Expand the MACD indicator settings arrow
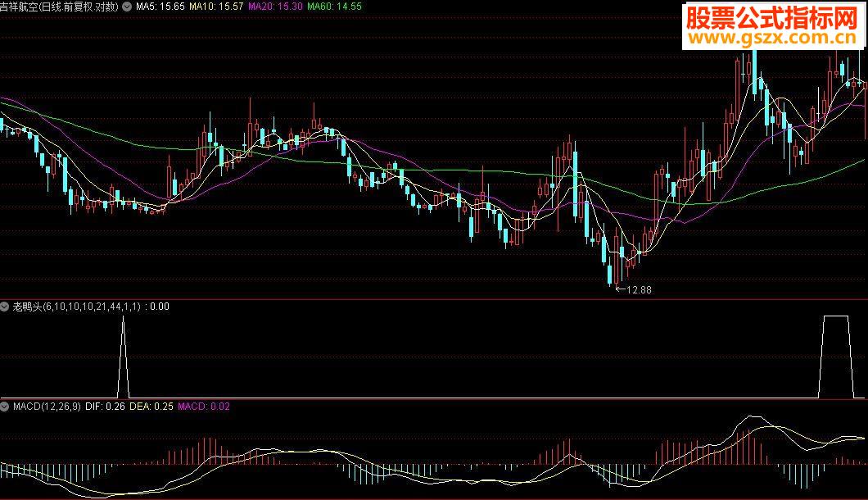 tap(5, 407)
